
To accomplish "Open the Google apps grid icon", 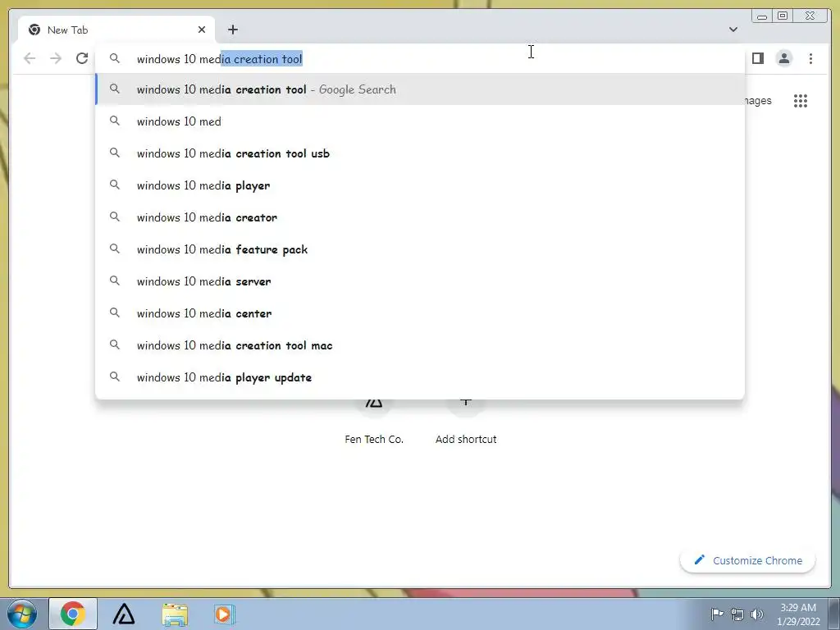I will (x=801, y=101).
